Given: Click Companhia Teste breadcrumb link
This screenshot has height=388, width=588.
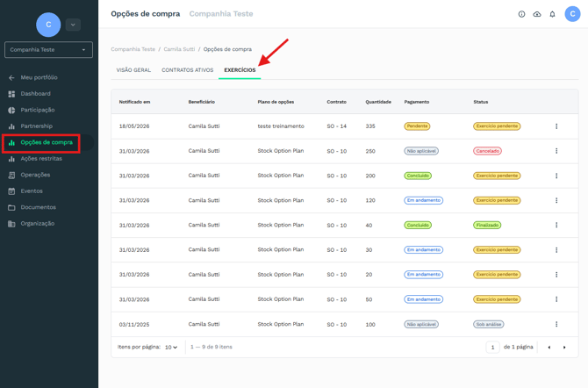Looking at the screenshot, I should pos(133,49).
